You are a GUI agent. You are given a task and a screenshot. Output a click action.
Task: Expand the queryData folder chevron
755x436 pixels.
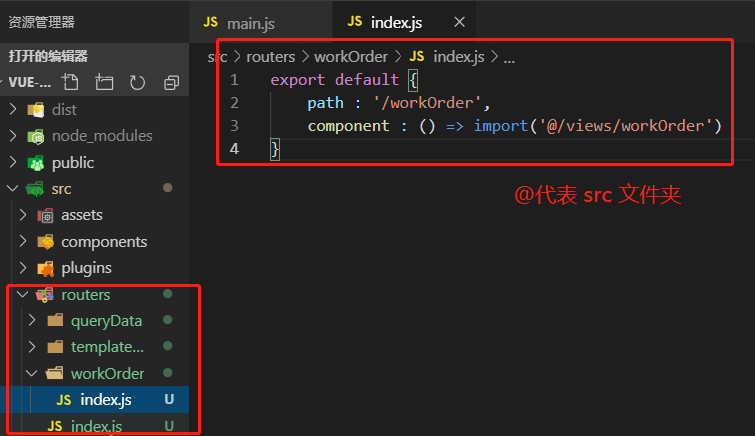pos(33,320)
